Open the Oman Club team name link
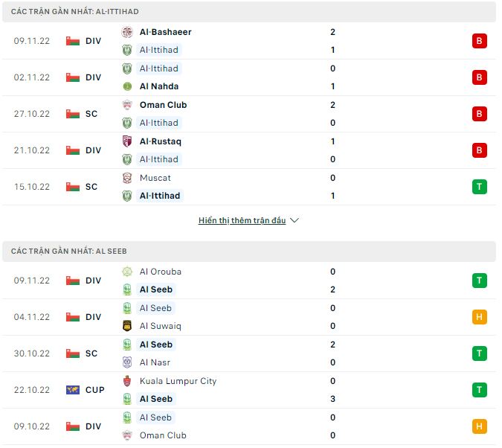Image resolution: width=502 pixels, height=448 pixels. [x=163, y=105]
